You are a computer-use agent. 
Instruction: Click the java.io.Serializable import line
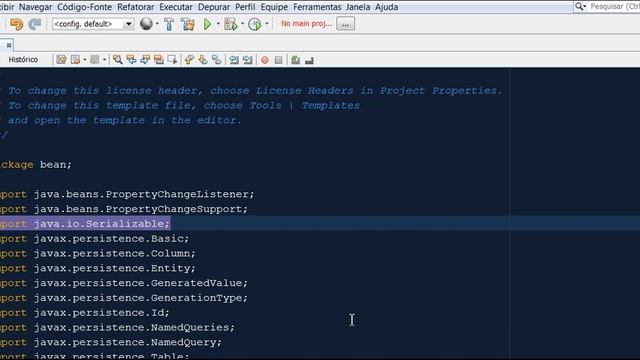click(85, 224)
